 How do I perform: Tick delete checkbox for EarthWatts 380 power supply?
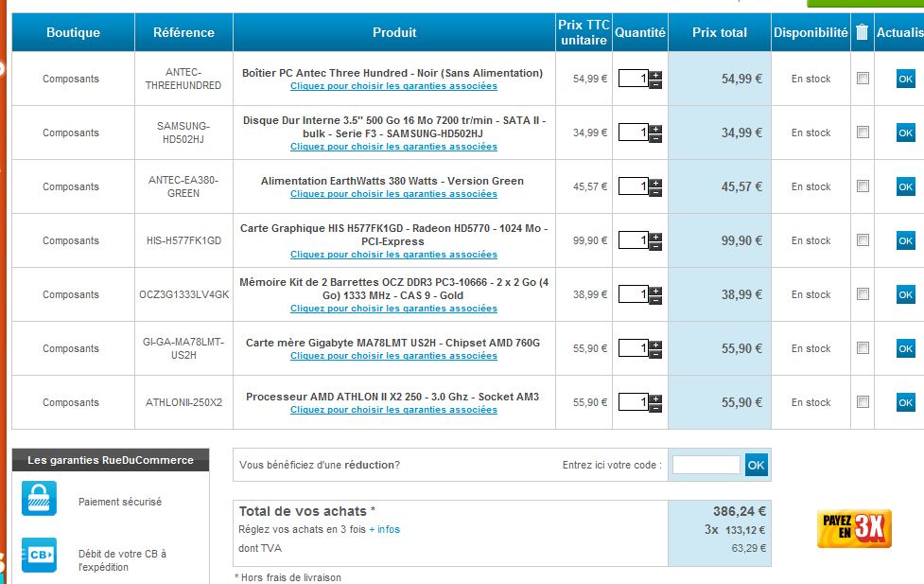[x=863, y=186]
